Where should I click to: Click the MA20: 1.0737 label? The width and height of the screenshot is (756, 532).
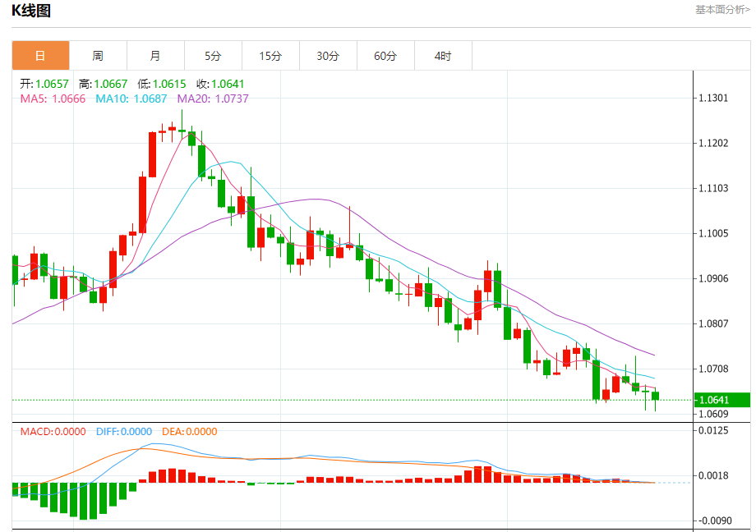[x=213, y=99]
